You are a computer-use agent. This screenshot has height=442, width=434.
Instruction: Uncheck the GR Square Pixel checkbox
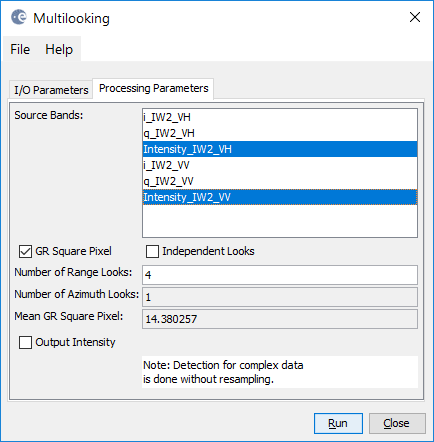[x=25, y=251]
